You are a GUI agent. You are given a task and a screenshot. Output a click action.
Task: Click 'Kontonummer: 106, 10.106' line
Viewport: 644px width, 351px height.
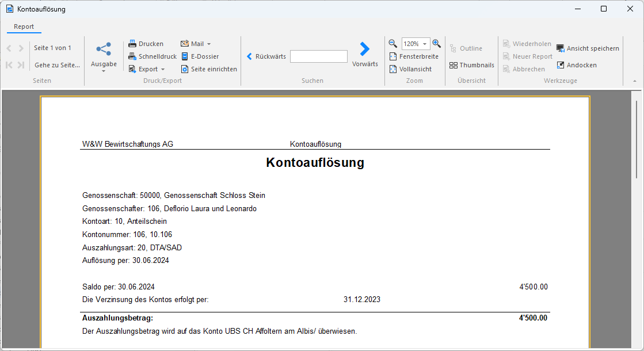point(127,234)
